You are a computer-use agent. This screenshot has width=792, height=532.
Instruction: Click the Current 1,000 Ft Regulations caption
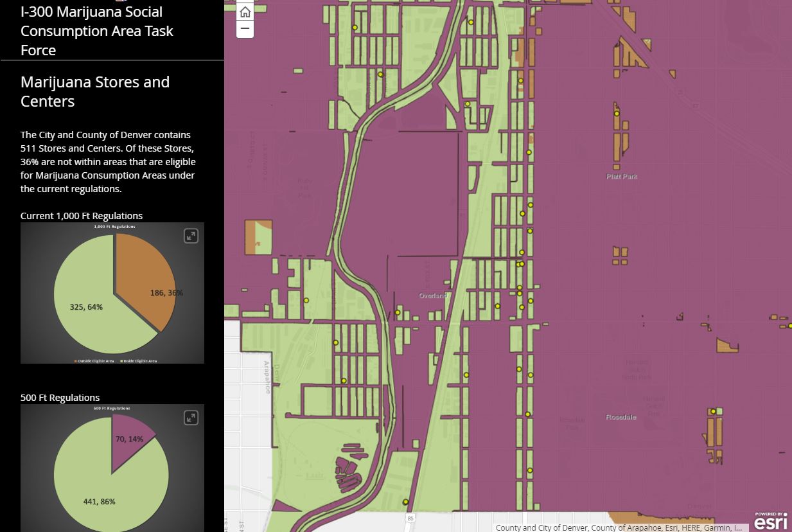pos(82,216)
